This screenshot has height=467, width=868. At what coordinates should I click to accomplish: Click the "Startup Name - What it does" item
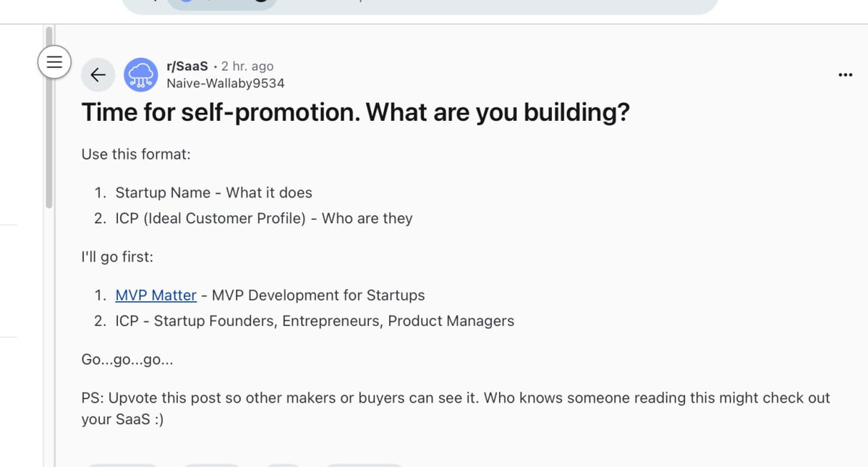(x=213, y=193)
